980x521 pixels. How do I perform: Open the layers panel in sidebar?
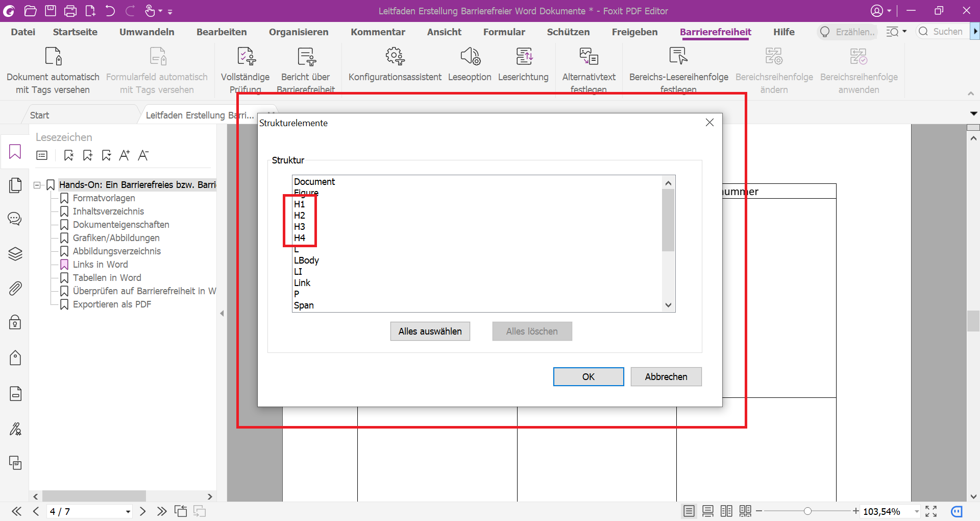click(15, 254)
